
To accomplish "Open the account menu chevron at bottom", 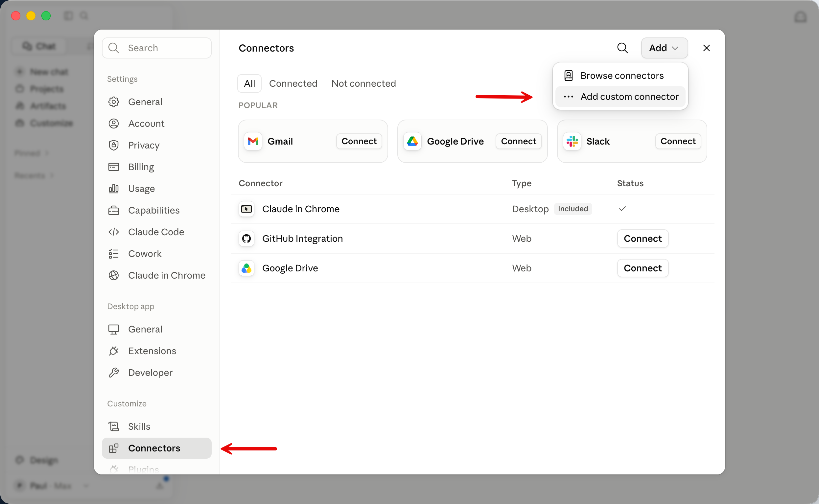I will tap(86, 486).
